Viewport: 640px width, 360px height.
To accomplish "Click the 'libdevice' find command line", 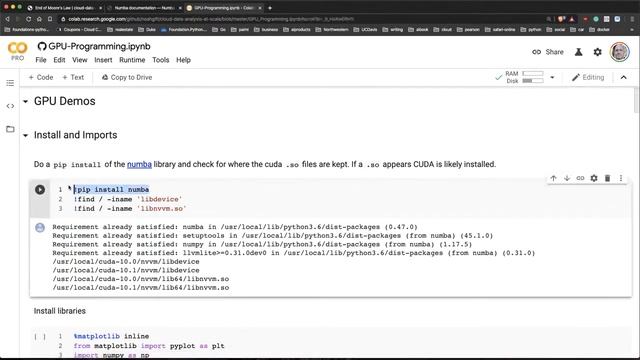I will (x=128, y=199).
